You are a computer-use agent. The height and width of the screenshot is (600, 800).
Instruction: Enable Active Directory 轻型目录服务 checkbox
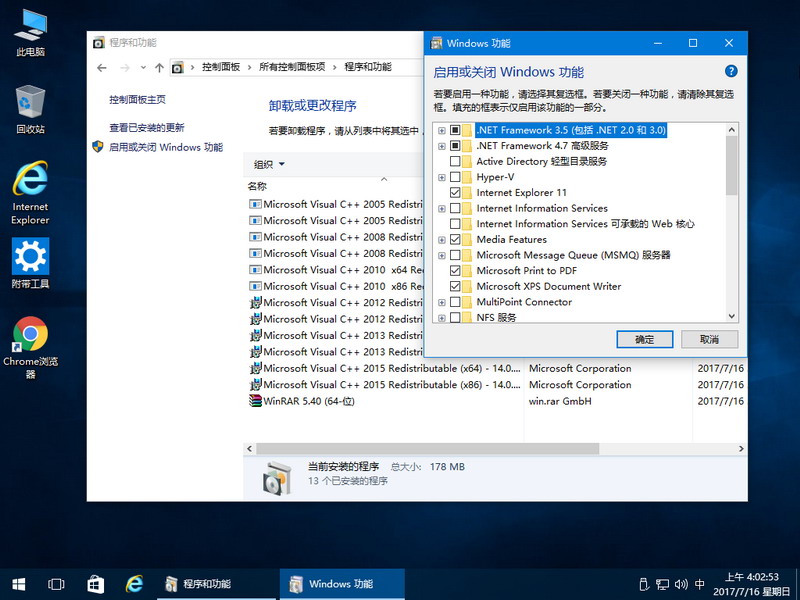click(x=455, y=161)
